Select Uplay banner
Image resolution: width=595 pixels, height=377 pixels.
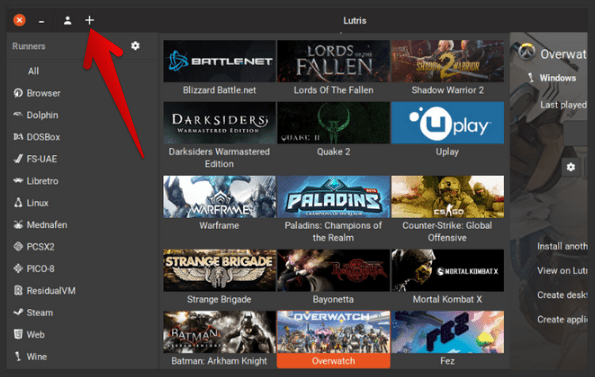(x=447, y=123)
